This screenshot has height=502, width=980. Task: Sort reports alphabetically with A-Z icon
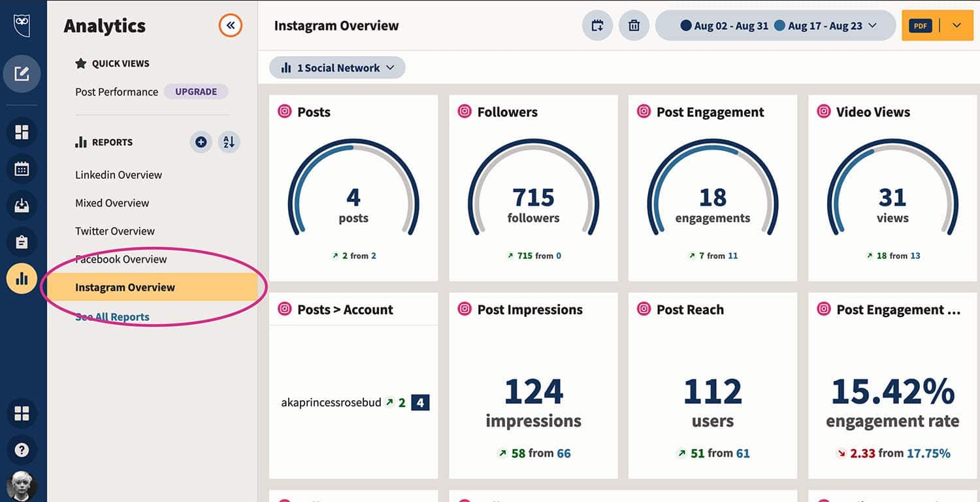click(229, 142)
